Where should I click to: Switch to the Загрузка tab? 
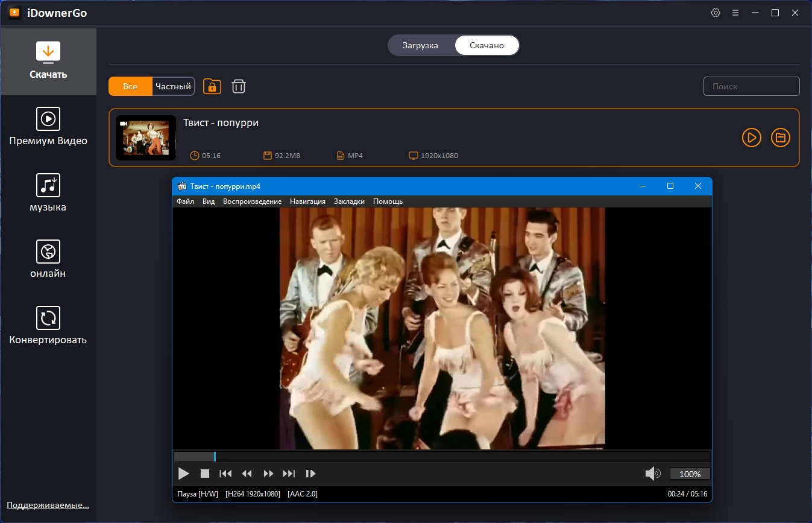click(x=420, y=45)
